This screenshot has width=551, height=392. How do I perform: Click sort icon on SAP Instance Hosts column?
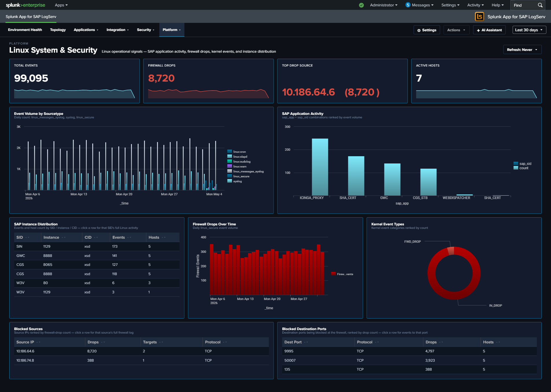[164, 238]
